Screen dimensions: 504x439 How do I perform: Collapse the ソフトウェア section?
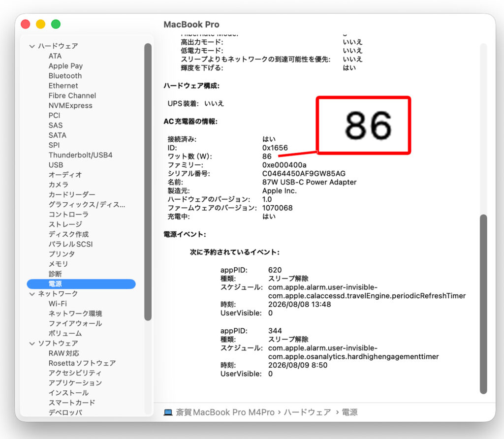tap(32, 344)
